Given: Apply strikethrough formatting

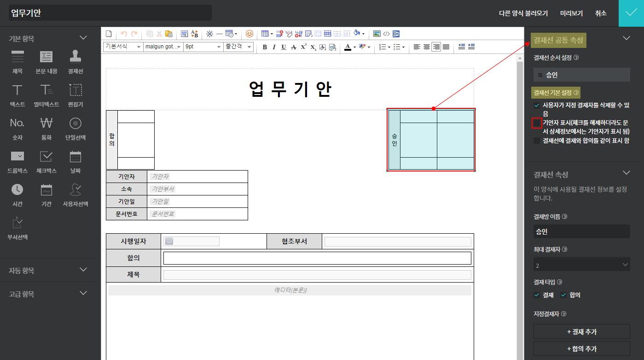Looking at the screenshot, I should point(294,47).
